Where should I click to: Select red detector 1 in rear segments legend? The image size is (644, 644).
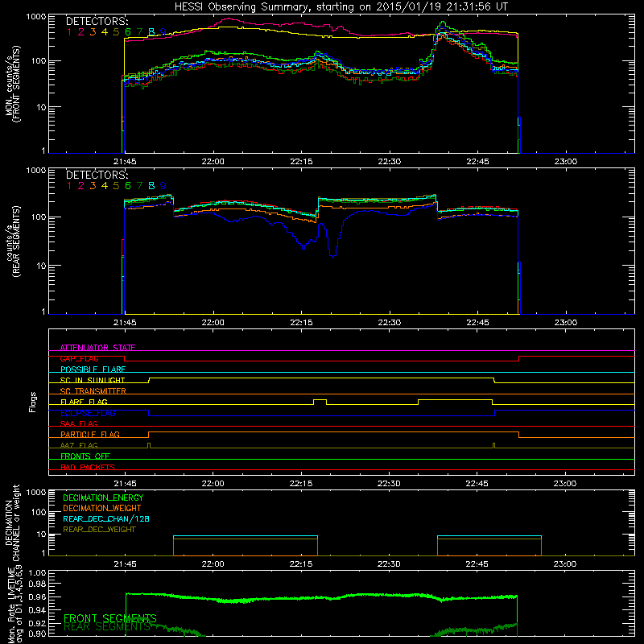click(x=69, y=186)
